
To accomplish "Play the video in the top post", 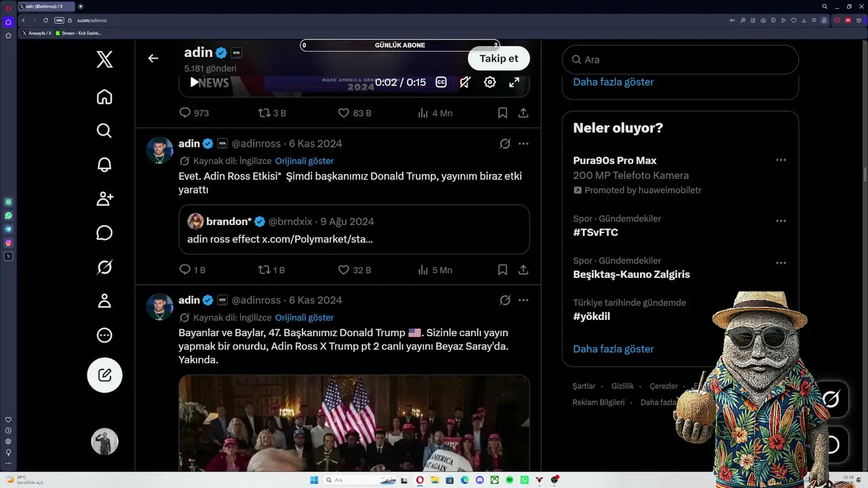I will 194,82.
